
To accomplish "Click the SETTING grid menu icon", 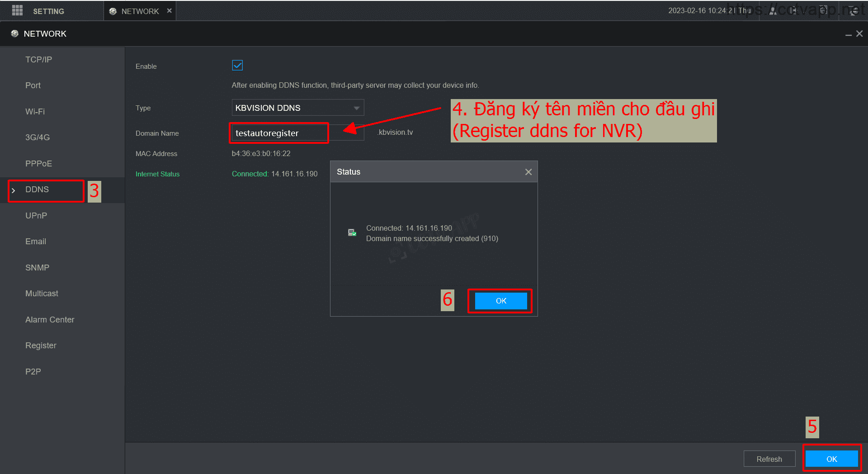I will point(17,10).
